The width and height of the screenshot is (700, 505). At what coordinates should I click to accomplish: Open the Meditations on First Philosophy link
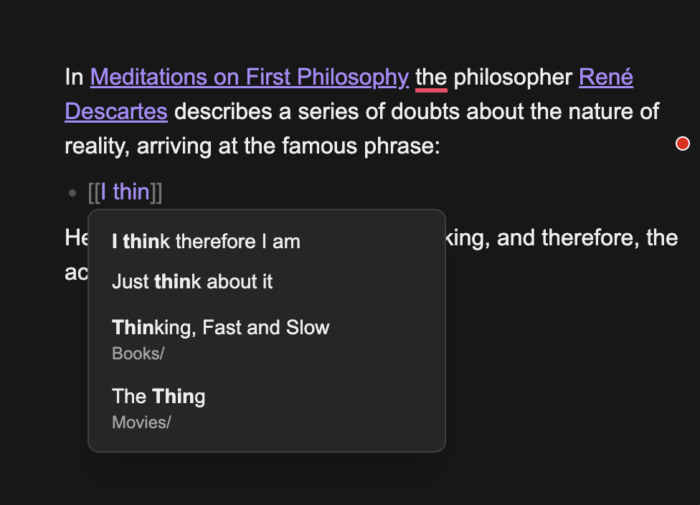(x=249, y=77)
